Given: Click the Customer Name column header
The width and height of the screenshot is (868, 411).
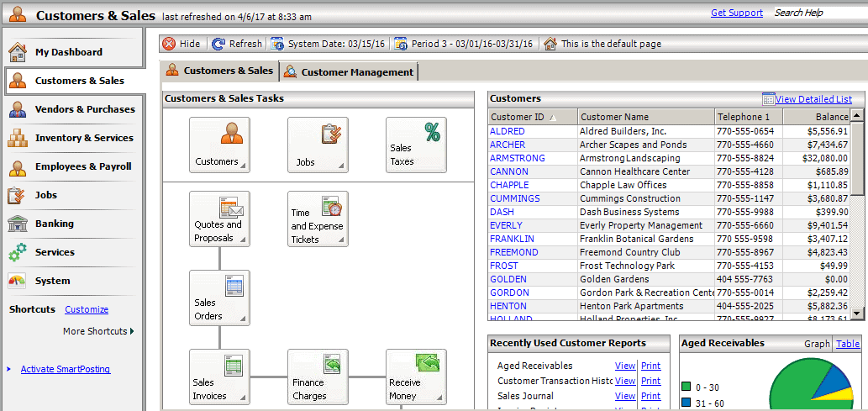Looking at the screenshot, I should tap(646, 117).
